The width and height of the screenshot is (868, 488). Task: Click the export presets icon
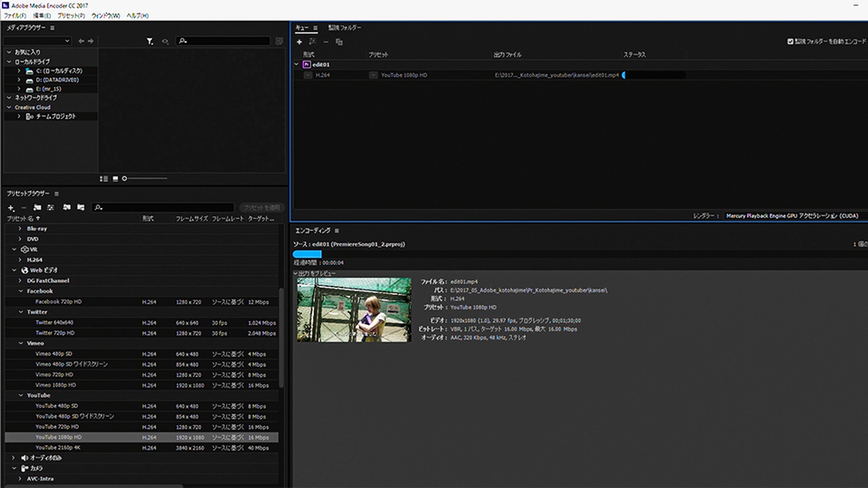pos(81,207)
